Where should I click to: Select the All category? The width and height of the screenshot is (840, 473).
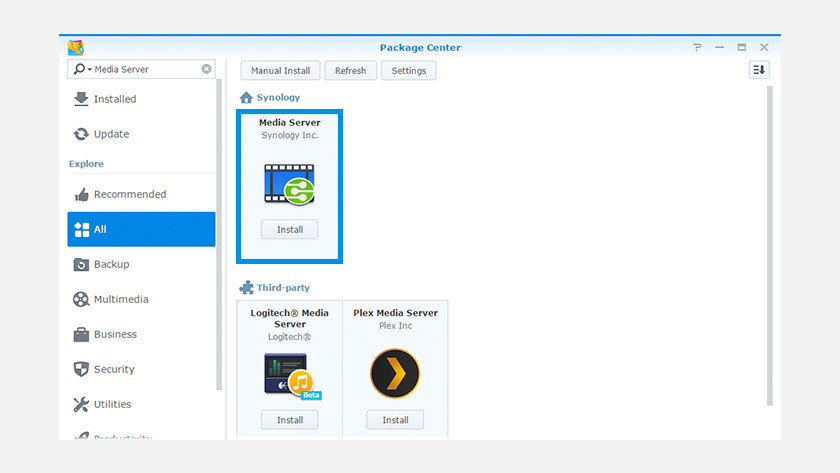click(x=141, y=229)
